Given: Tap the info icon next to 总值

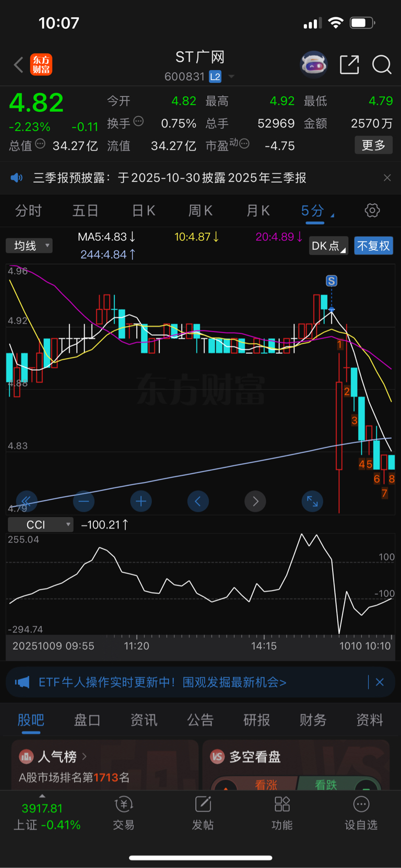Looking at the screenshot, I should point(40,144).
